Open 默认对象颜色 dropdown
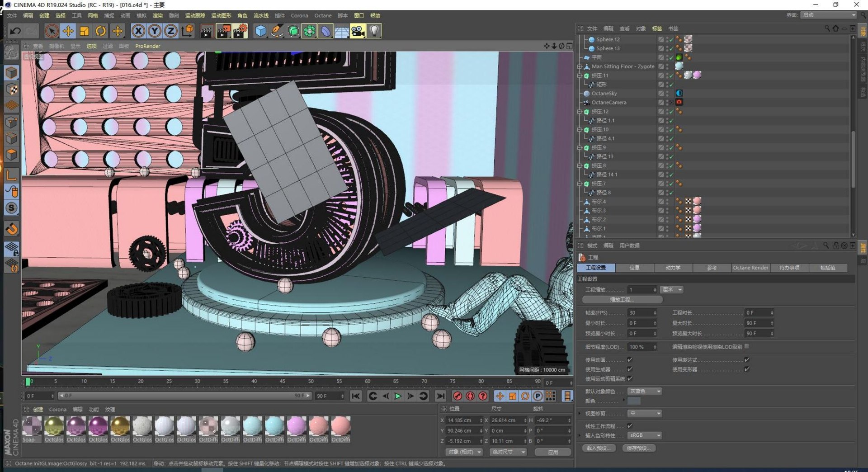The height and width of the screenshot is (472, 868). tap(645, 391)
